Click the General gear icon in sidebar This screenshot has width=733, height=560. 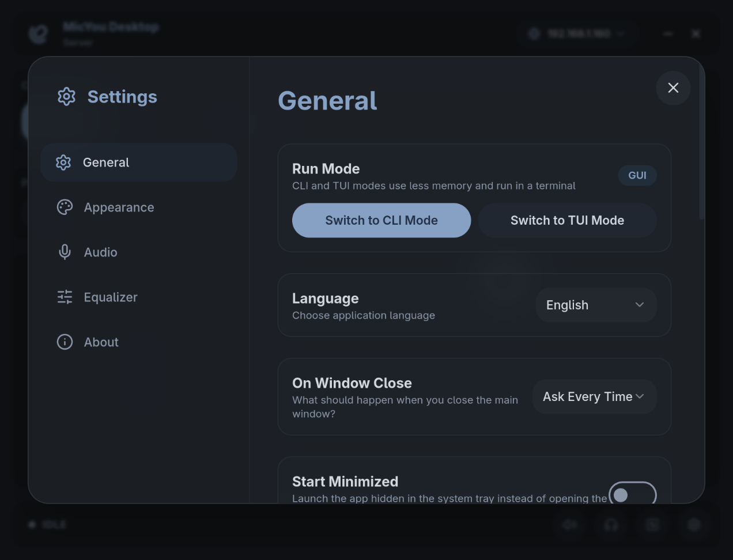tap(63, 162)
